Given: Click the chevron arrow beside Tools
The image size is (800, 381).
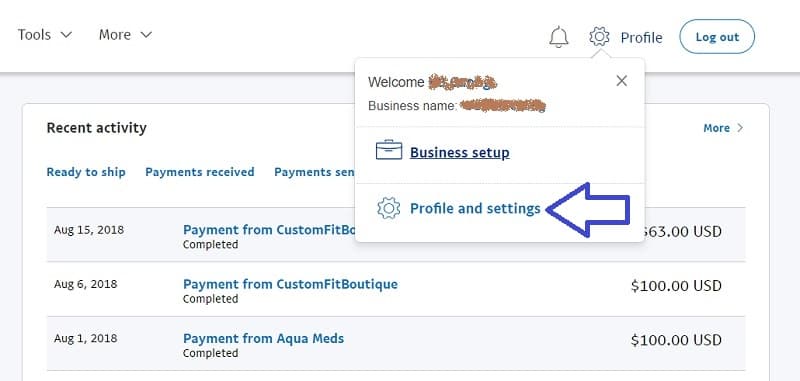Looking at the screenshot, I should pyautogui.click(x=66, y=35).
